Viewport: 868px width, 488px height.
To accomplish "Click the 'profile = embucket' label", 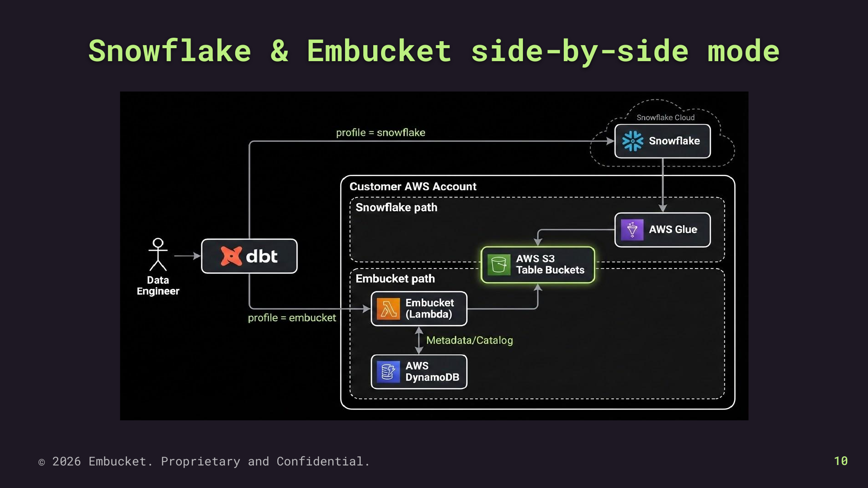I will (x=292, y=318).
